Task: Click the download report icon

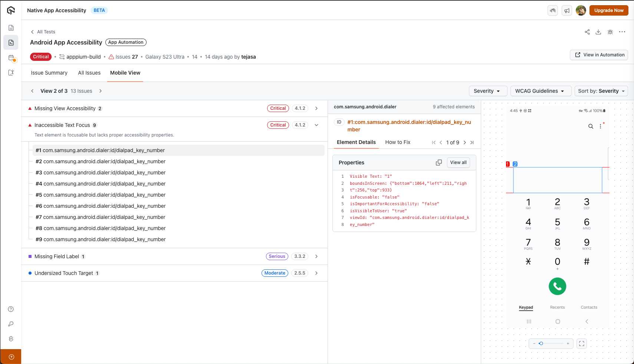Action: (x=598, y=32)
